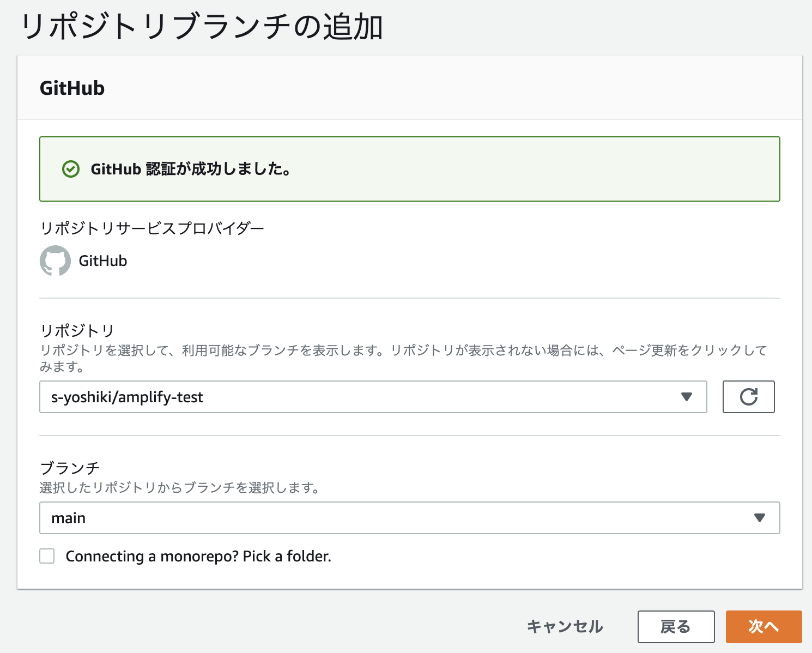Click the ブランチ field label

click(70, 468)
